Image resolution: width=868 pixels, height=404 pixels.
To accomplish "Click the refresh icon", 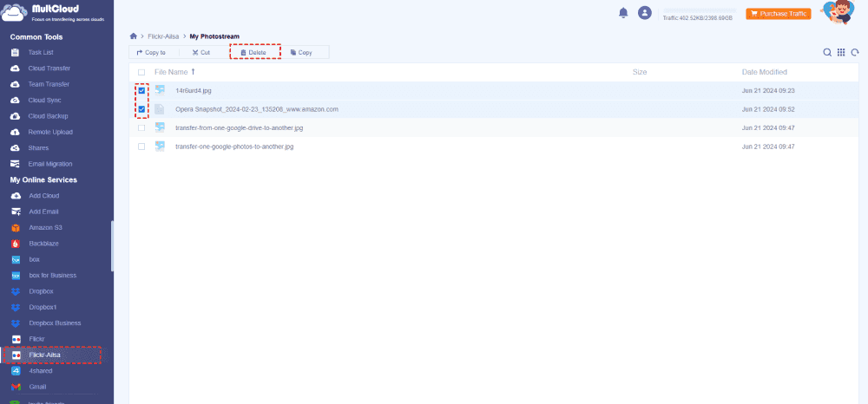I will [855, 53].
